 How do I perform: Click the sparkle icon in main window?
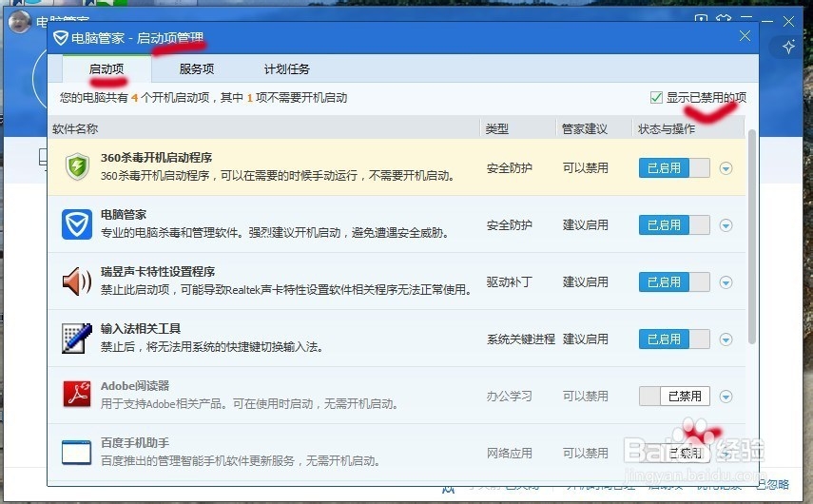pos(788,47)
